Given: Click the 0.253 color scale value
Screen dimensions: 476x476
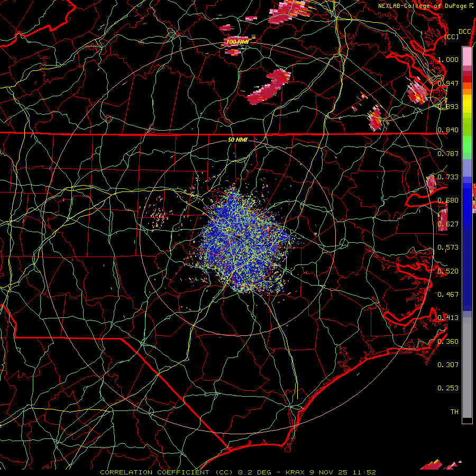Looking at the screenshot, I should (x=448, y=388).
